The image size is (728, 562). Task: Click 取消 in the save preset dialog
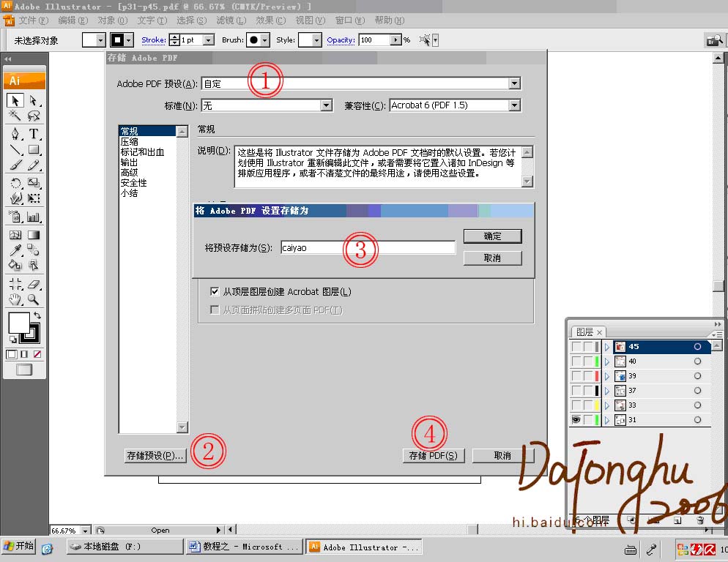(x=493, y=258)
